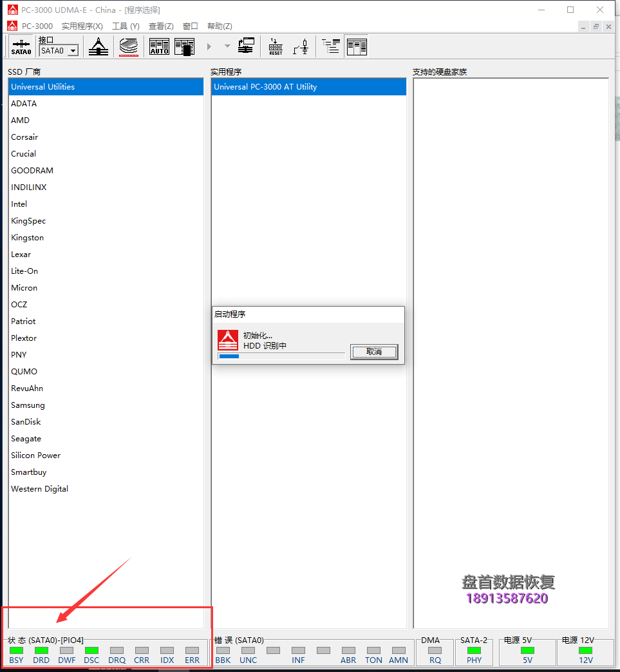
Task: Click the drive-to-window transfer toolbar icon
Action: (x=246, y=46)
